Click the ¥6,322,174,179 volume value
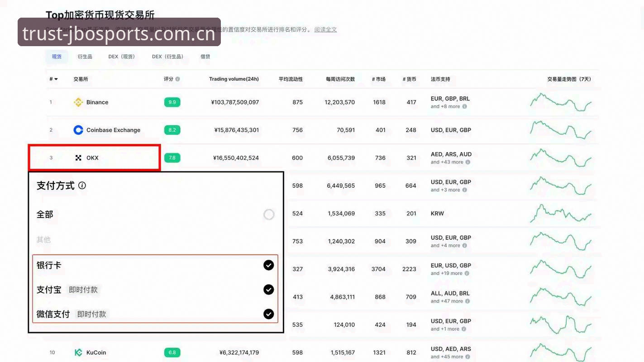The width and height of the screenshot is (644, 362). click(x=239, y=352)
